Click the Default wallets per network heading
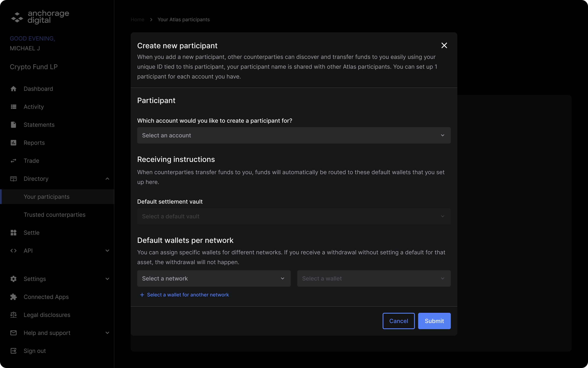Image resolution: width=588 pixels, height=368 pixels. [185, 240]
